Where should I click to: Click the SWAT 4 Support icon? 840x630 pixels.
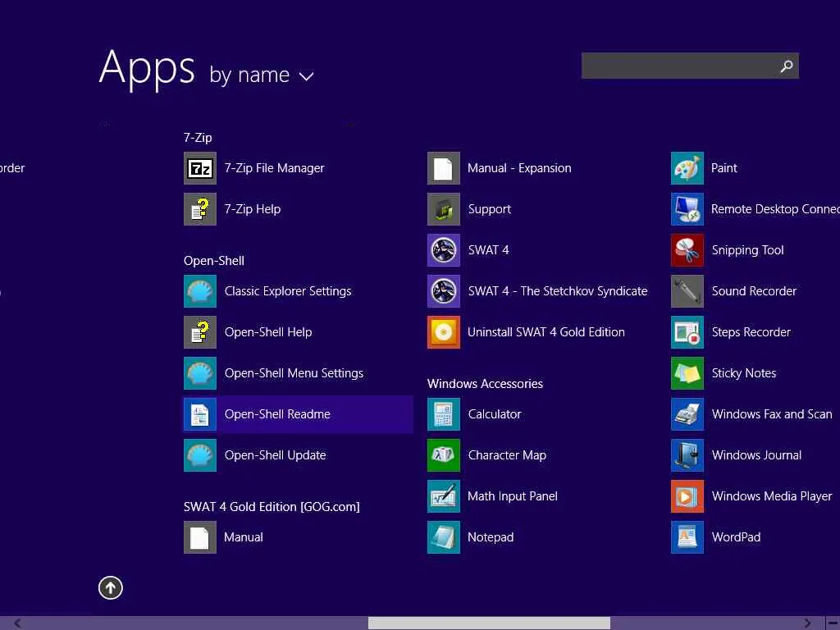(x=444, y=209)
